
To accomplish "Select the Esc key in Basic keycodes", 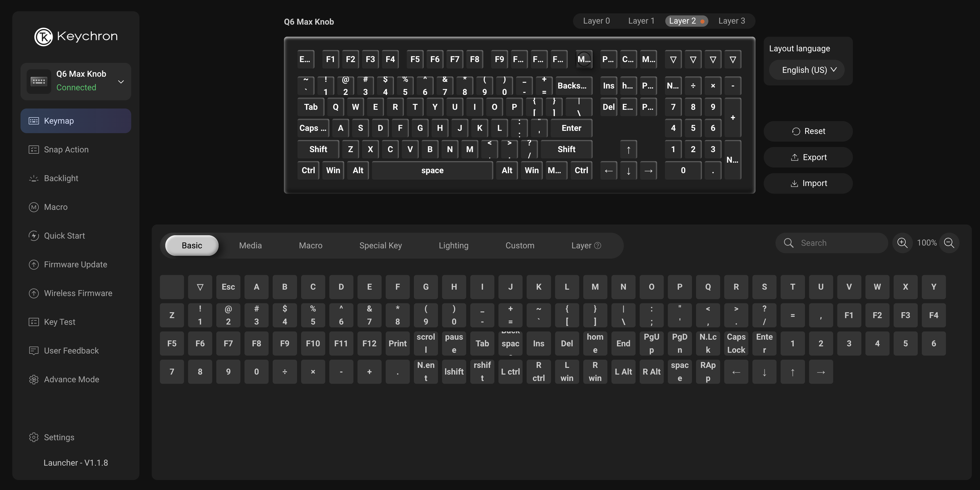I will [x=228, y=287].
